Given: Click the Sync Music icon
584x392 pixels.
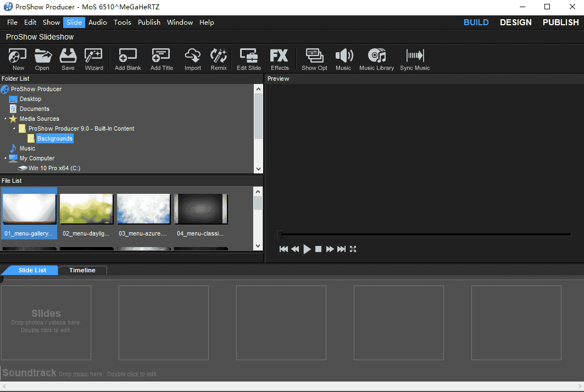Looking at the screenshot, I should (x=415, y=59).
